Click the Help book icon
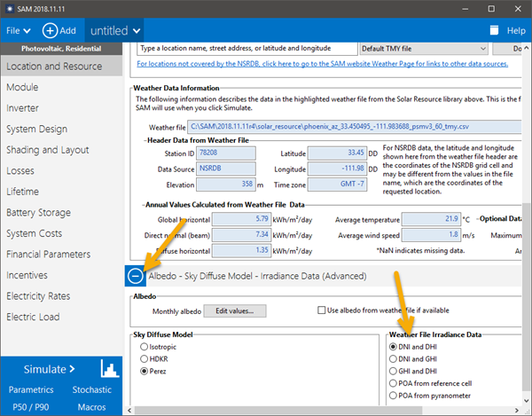This screenshot has height=416, width=532. (492, 30)
